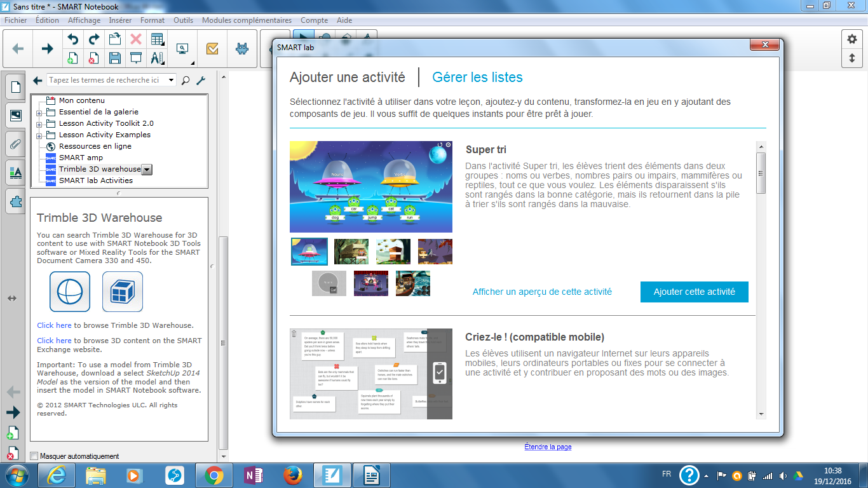
Task: Click the red X delete icon
Action: click(x=136, y=39)
